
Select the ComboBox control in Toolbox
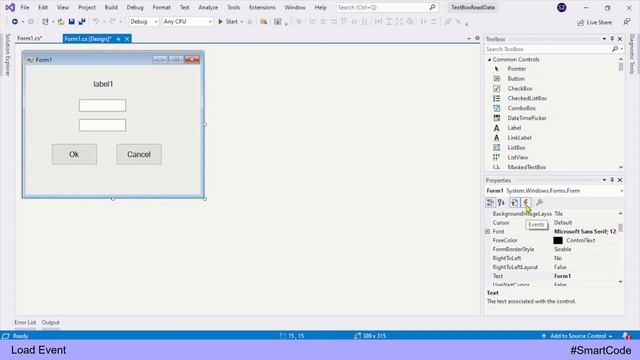click(x=521, y=108)
